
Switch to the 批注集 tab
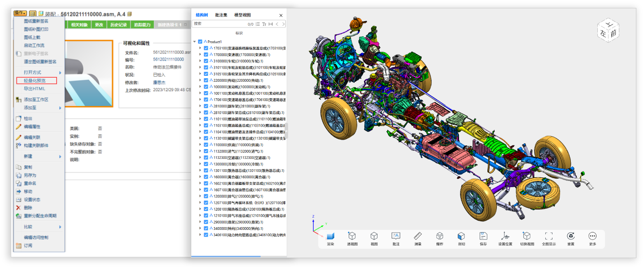click(221, 15)
